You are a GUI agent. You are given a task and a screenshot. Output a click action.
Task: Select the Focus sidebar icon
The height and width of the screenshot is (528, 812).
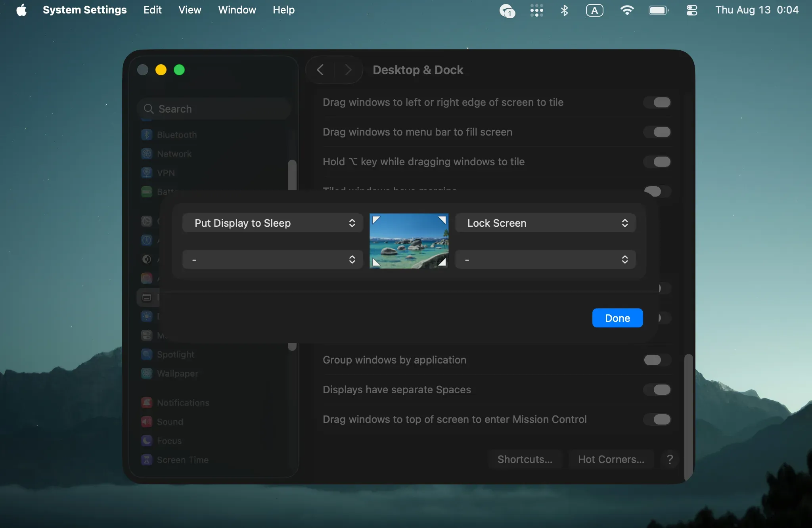pyautogui.click(x=147, y=441)
